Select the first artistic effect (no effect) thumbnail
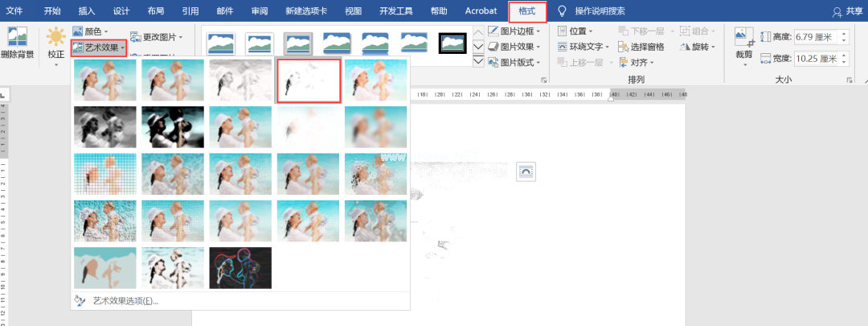 [x=105, y=80]
